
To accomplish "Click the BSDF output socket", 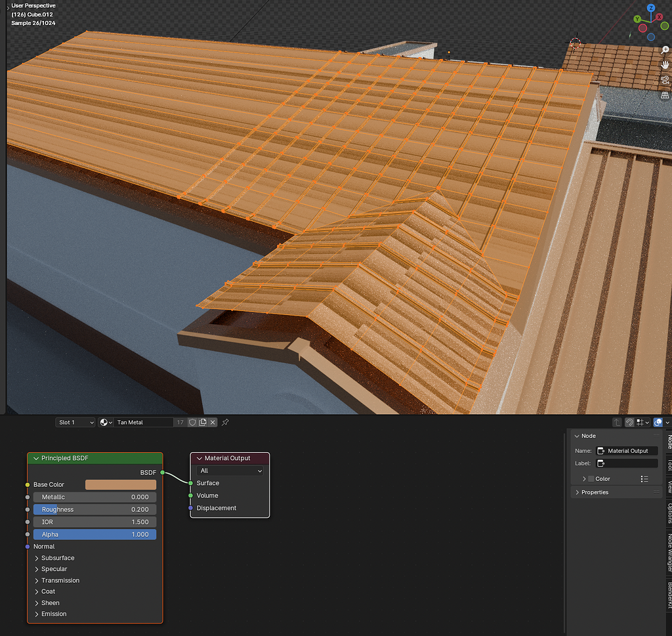I will (163, 473).
